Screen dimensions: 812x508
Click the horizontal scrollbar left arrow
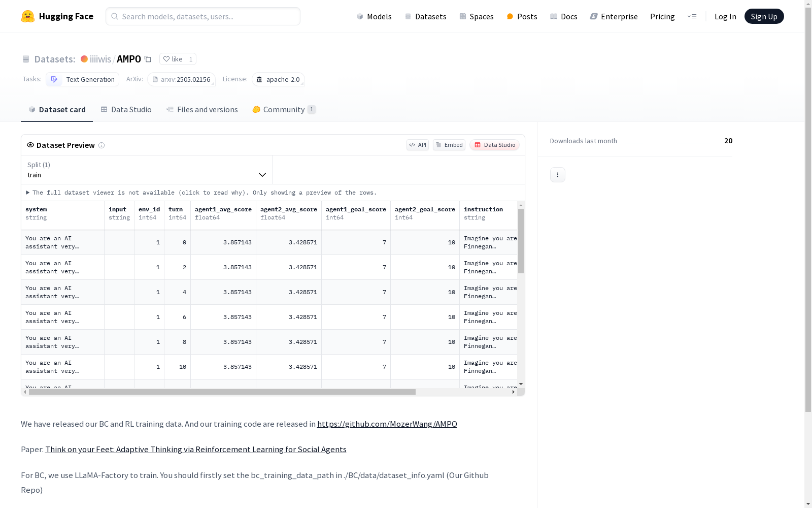click(25, 392)
